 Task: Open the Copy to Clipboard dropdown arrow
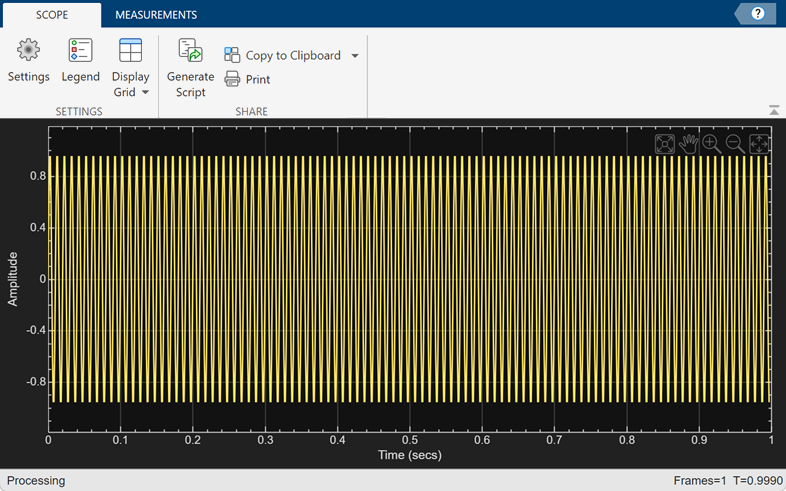coord(355,56)
